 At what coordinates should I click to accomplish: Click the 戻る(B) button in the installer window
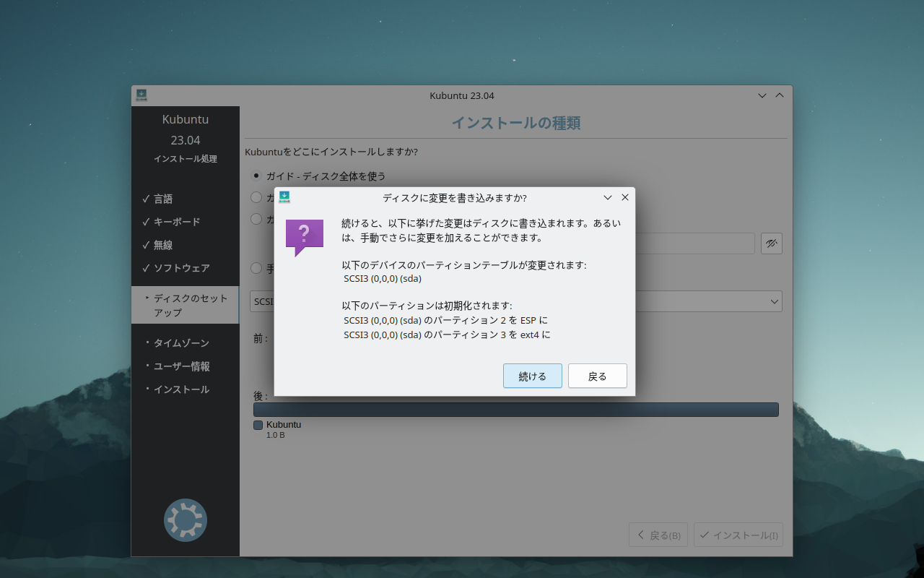coord(658,535)
